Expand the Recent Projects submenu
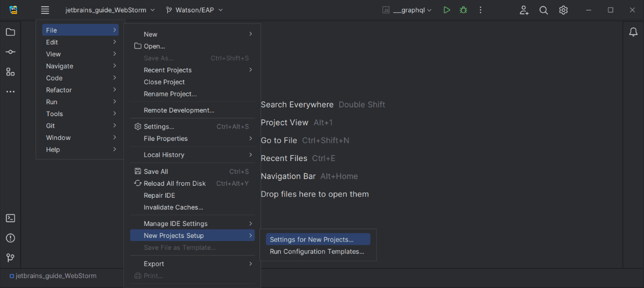Viewport: 644px width, 288px height. coord(168,70)
